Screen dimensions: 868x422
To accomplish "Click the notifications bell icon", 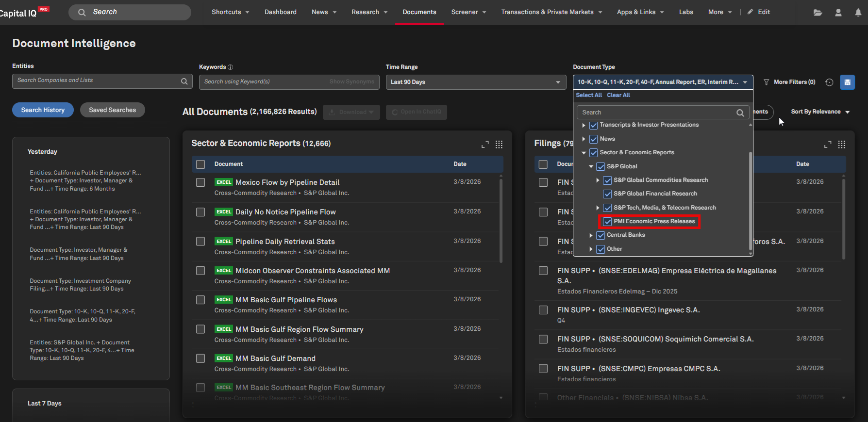I will pyautogui.click(x=858, y=13).
